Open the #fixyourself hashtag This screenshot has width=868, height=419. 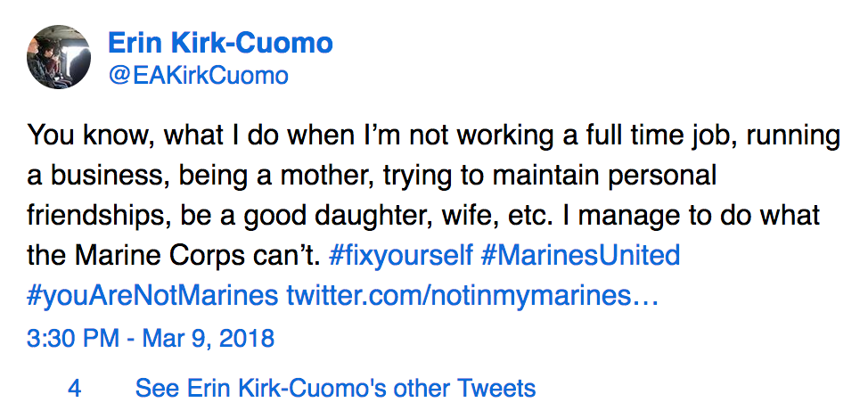point(400,257)
